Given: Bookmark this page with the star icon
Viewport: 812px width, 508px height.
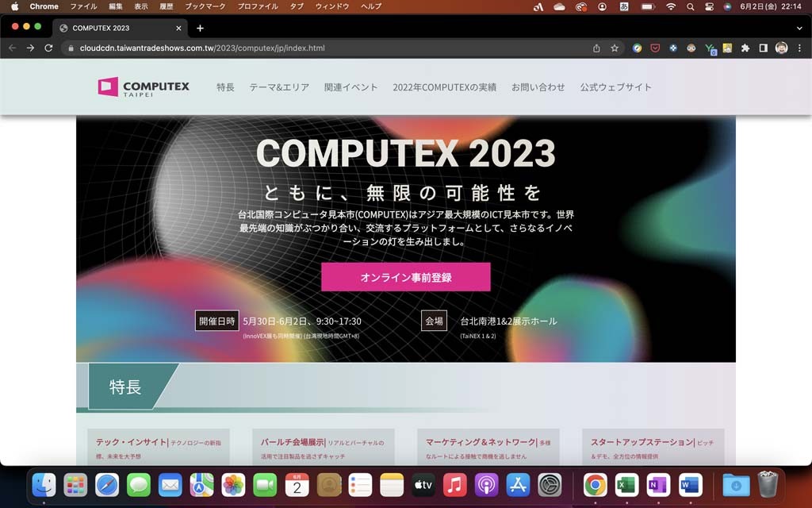Looking at the screenshot, I should tap(615, 48).
